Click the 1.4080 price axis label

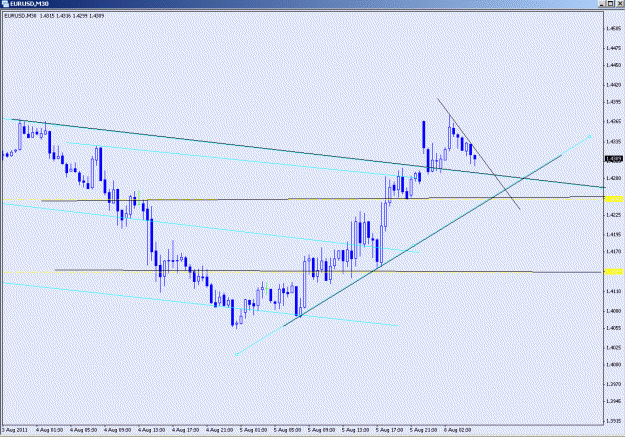pyautogui.click(x=613, y=311)
